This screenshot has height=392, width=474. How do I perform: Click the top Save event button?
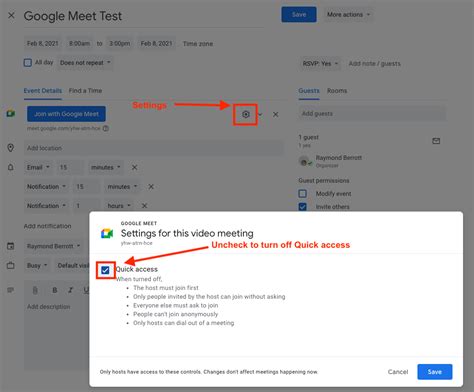pyautogui.click(x=299, y=15)
